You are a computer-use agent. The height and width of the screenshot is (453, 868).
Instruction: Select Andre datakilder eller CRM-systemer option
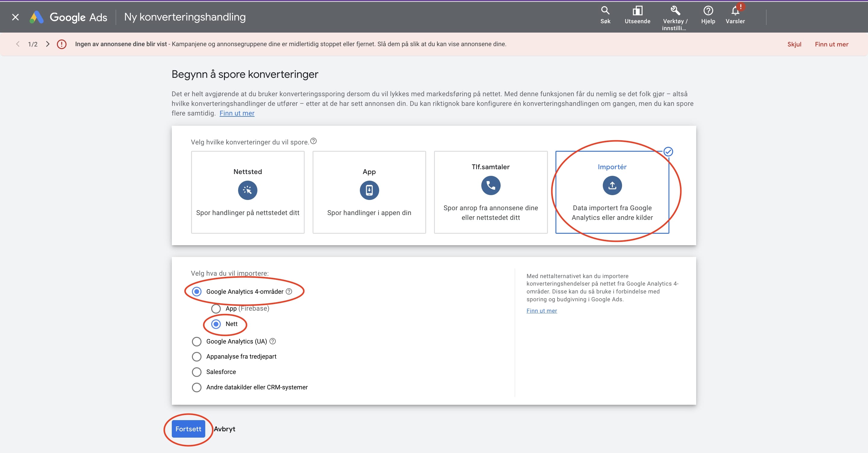coord(197,387)
